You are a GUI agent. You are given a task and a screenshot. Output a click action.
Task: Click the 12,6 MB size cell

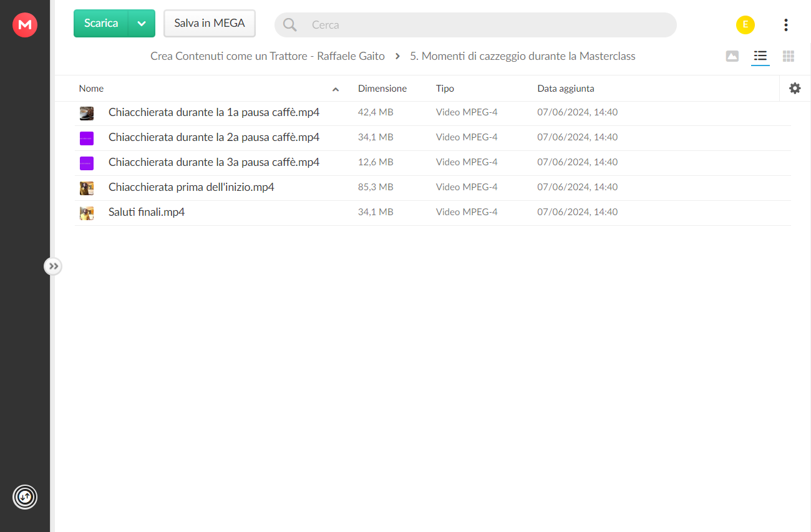coord(376,162)
